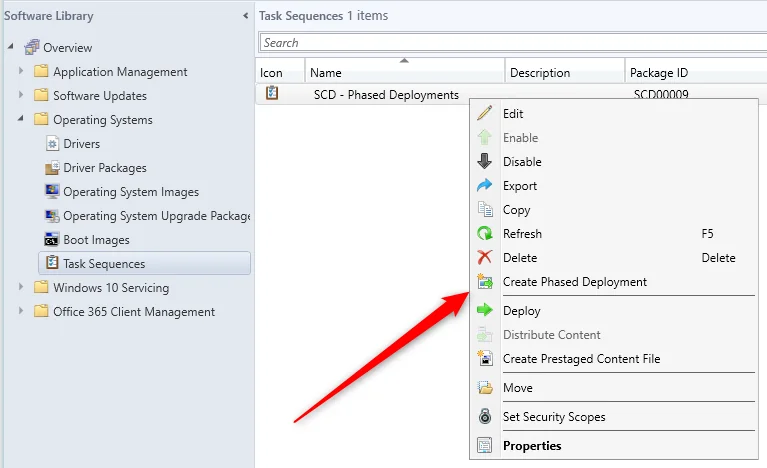Image resolution: width=767 pixels, height=468 pixels.
Task: Select Create Prestaged Content File
Action: (581, 359)
